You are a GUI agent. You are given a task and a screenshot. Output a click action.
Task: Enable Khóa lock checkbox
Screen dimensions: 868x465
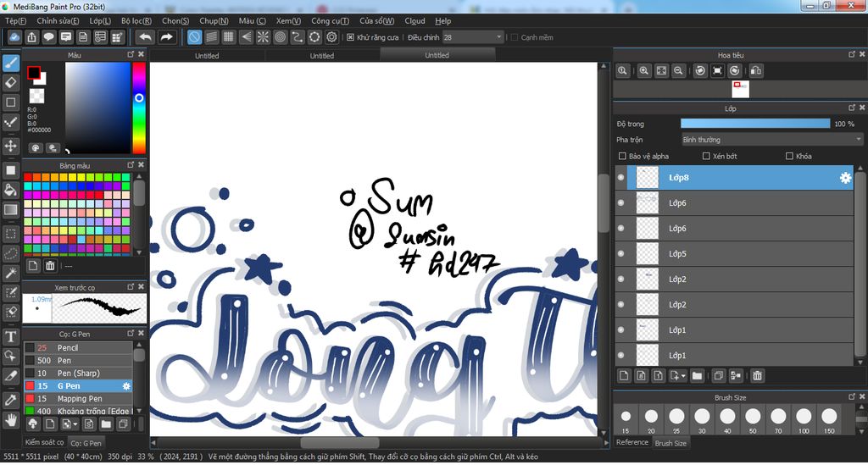coord(789,157)
